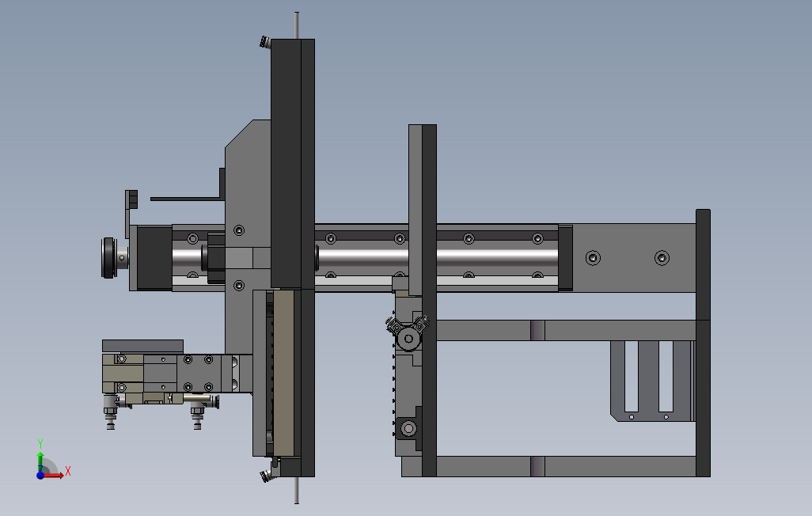The image size is (812, 516).
Task: Select the gray cover plate atop the gripper
Action: 142,346
